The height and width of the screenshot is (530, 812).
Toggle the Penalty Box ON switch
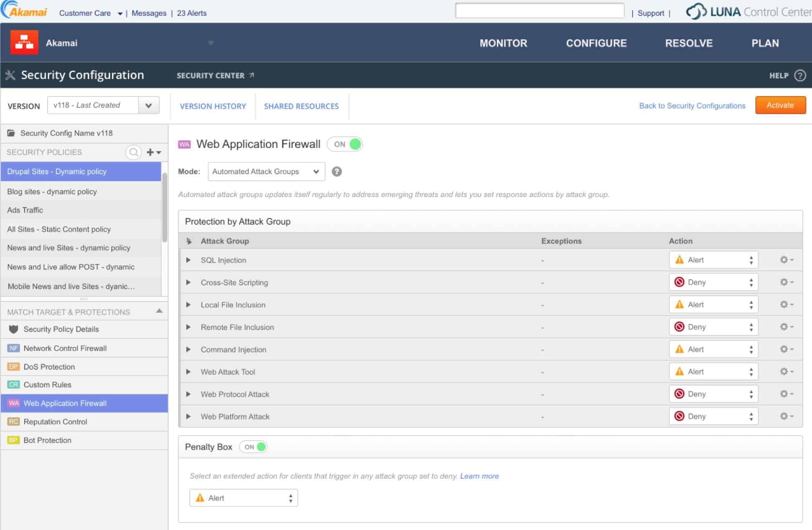tap(253, 447)
